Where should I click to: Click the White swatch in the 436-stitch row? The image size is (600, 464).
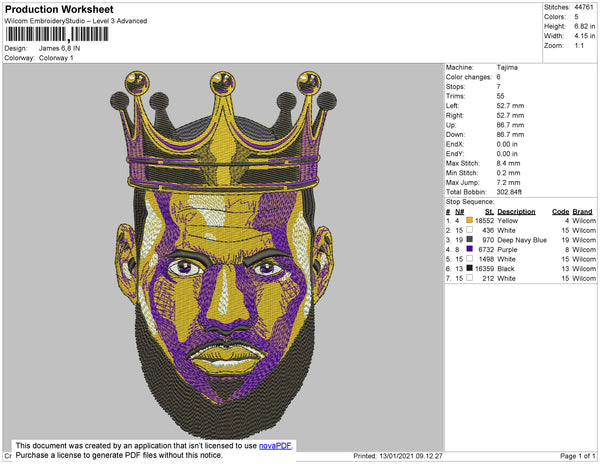[470, 230]
